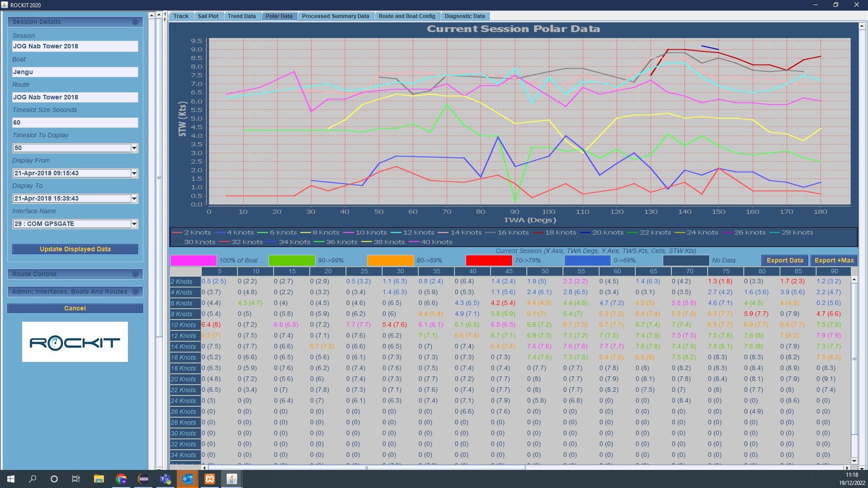The image size is (868, 488).
Task: Click the magenta 100% of Boat swatch
Action: coord(193,260)
